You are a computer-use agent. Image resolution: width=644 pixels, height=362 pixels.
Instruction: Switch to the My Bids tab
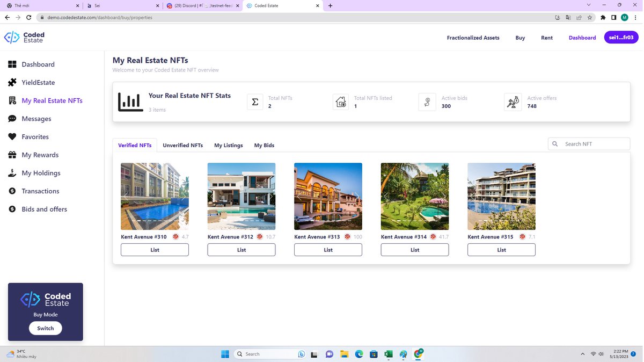(x=264, y=146)
